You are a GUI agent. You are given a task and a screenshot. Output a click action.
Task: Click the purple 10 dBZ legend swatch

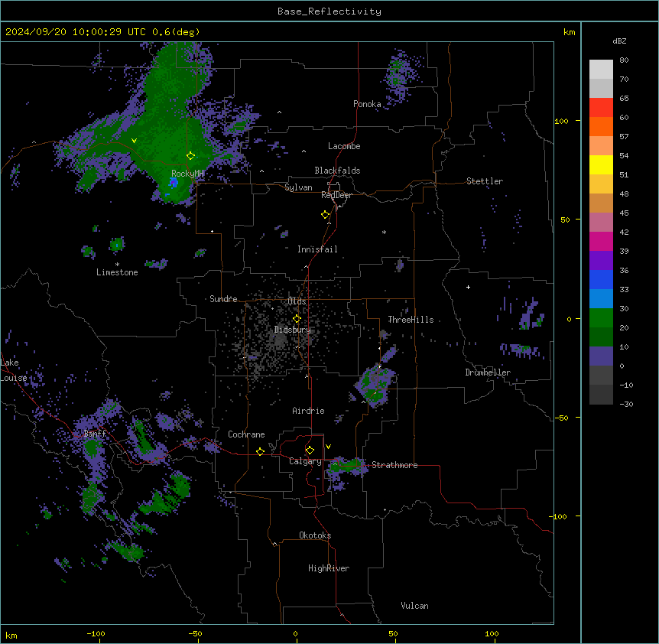point(601,356)
